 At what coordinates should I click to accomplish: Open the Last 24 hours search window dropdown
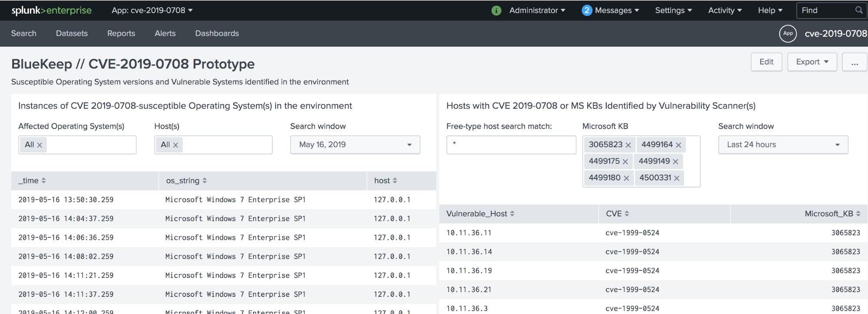[783, 145]
